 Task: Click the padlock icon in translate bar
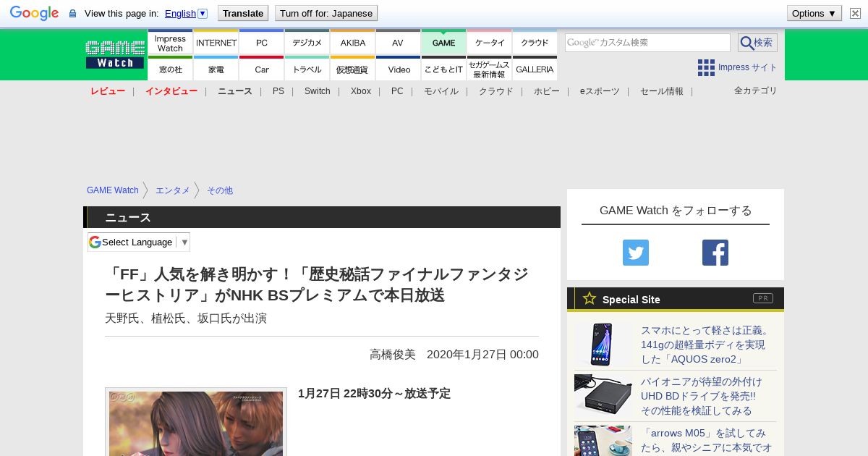72,14
